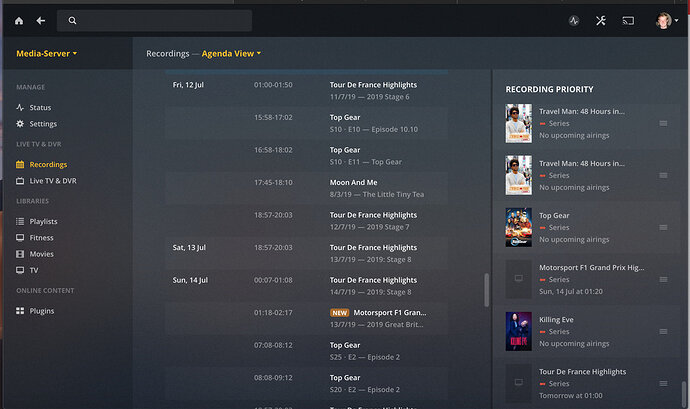690x409 pixels.
Task: Click reorder handle for second Travel Man
Action: tap(663, 175)
